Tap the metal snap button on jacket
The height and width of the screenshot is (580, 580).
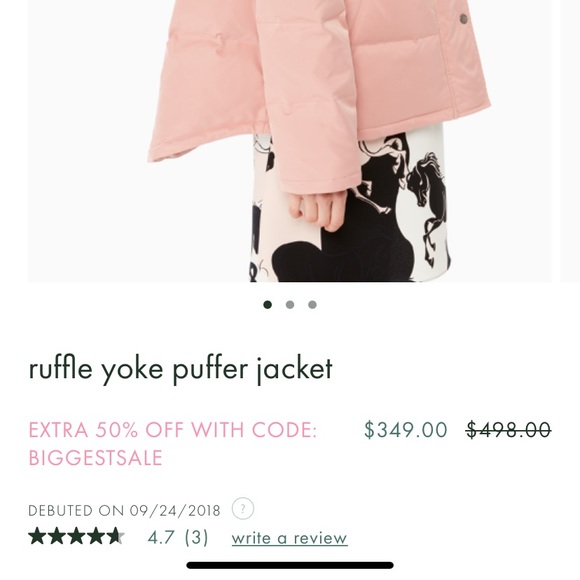[463, 18]
